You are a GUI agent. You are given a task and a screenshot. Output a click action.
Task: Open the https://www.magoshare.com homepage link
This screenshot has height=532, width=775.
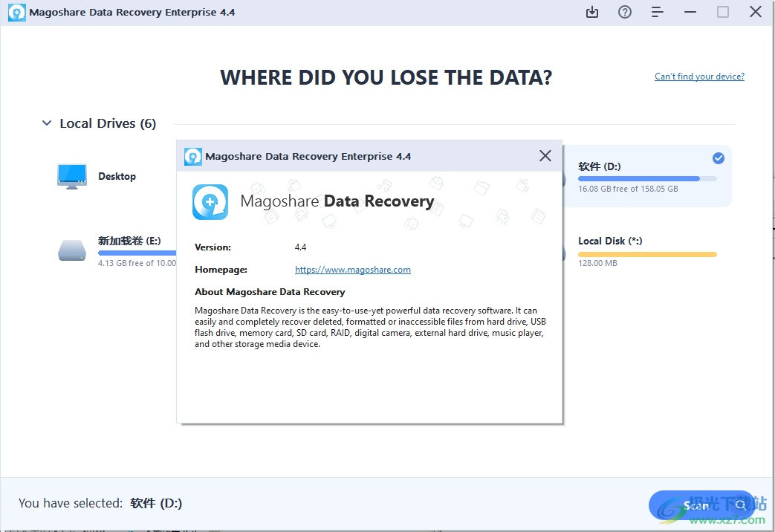coord(353,270)
